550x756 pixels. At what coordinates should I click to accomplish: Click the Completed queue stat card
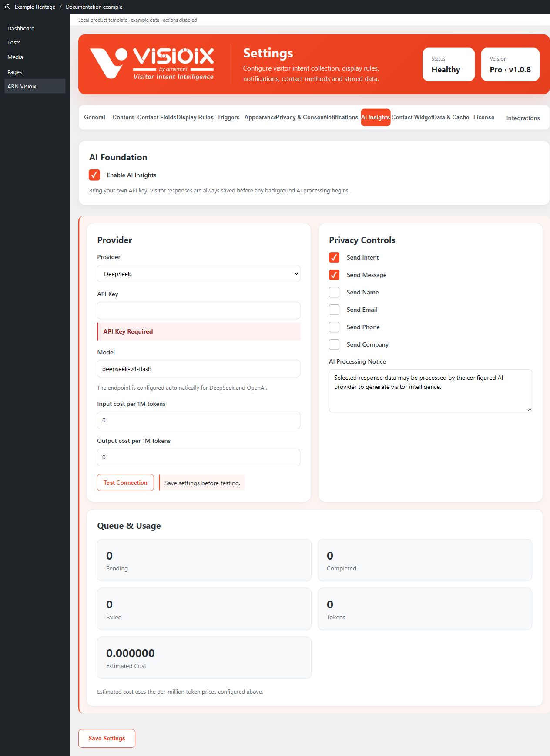[425, 560]
